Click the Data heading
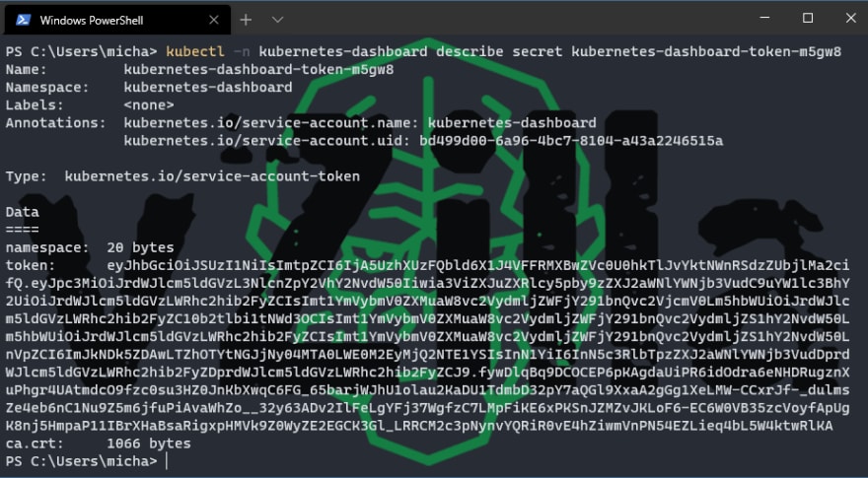The width and height of the screenshot is (868, 478). click(x=22, y=212)
